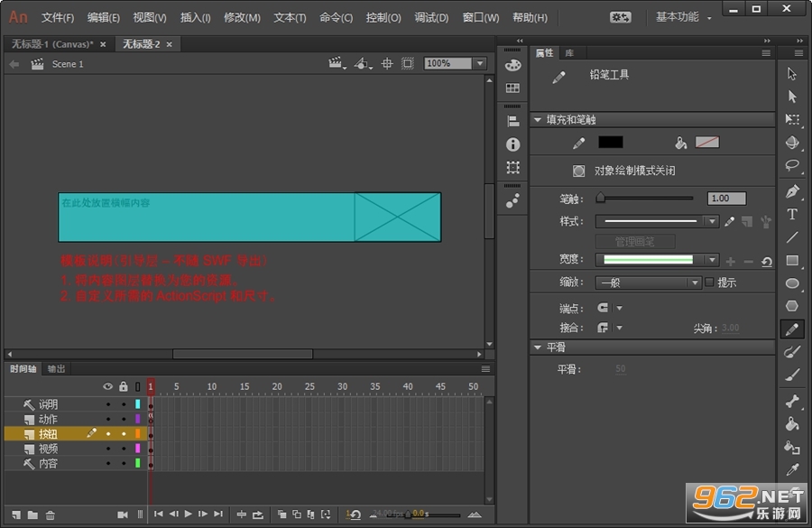Select the Text tool
812x528 pixels.
pyautogui.click(x=792, y=214)
